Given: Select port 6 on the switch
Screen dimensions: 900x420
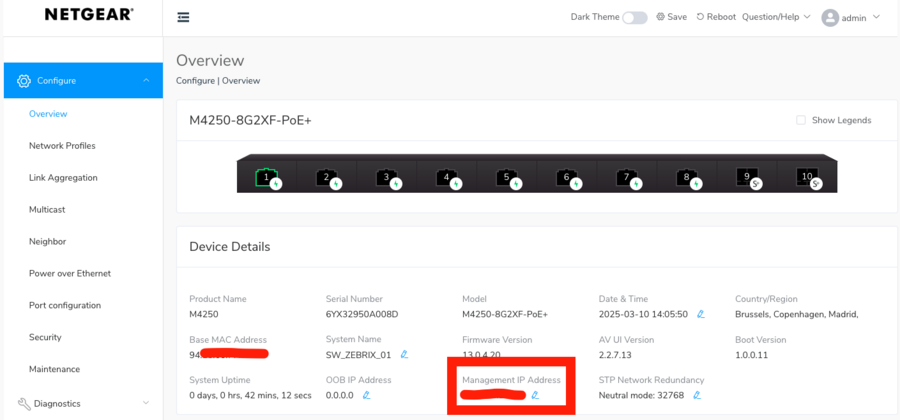Looking at the screenshot, I should [x=567, y=178].
